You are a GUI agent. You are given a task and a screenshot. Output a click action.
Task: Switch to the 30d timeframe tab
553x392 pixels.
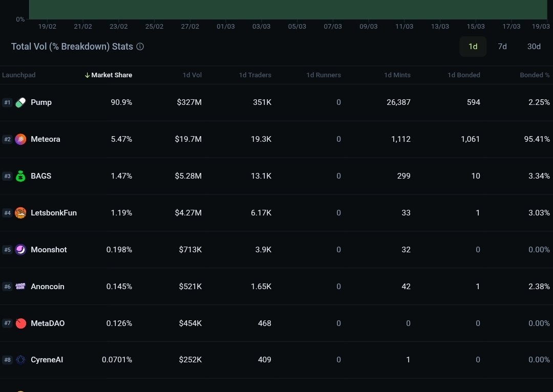pyautogui.click(x=534, y=47)
